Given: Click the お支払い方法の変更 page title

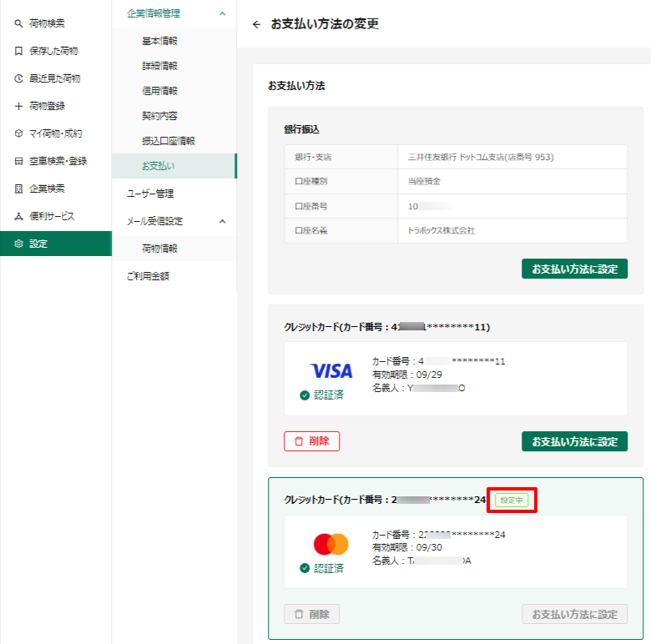Looking at the screenshot, I should tap(325, 24).
